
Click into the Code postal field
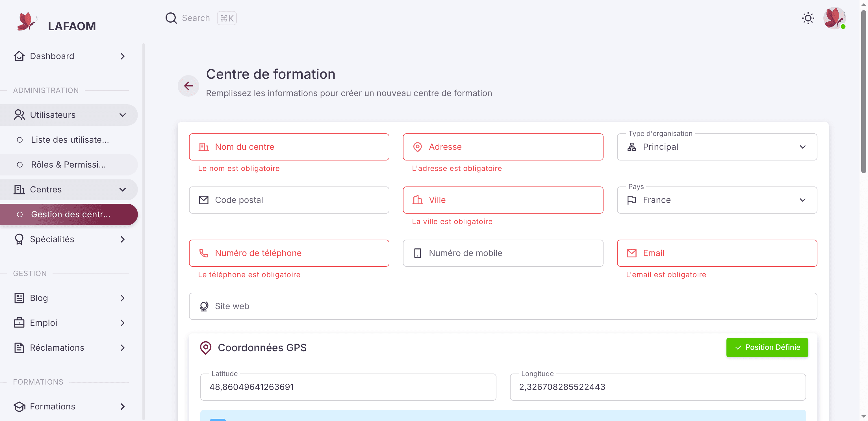pyautogui.click(x=289, y=200)
